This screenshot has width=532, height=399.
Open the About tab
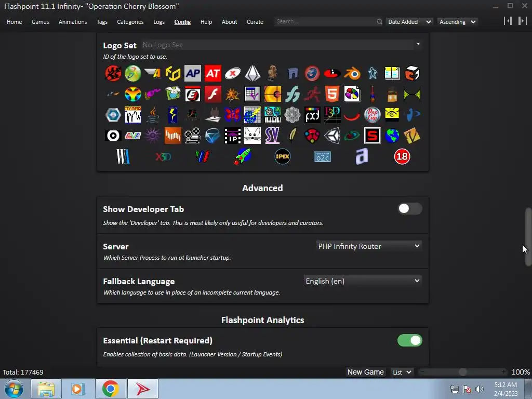229,22
